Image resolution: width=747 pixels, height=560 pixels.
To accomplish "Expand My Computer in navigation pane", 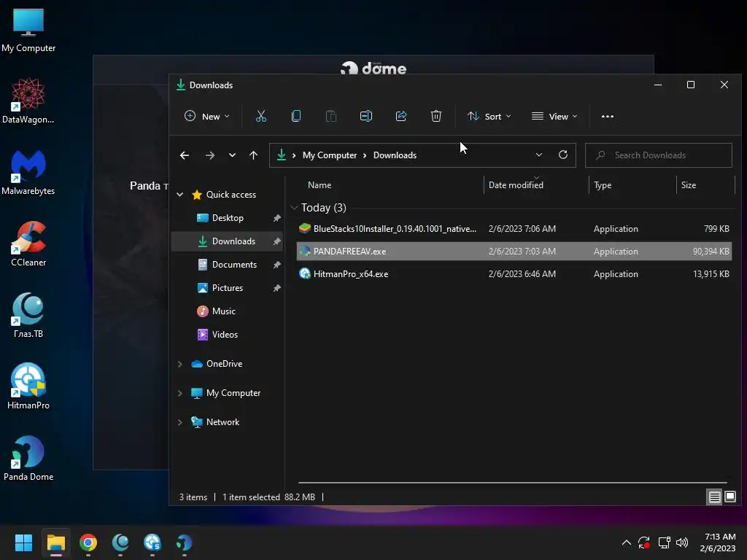I will 179,393.
